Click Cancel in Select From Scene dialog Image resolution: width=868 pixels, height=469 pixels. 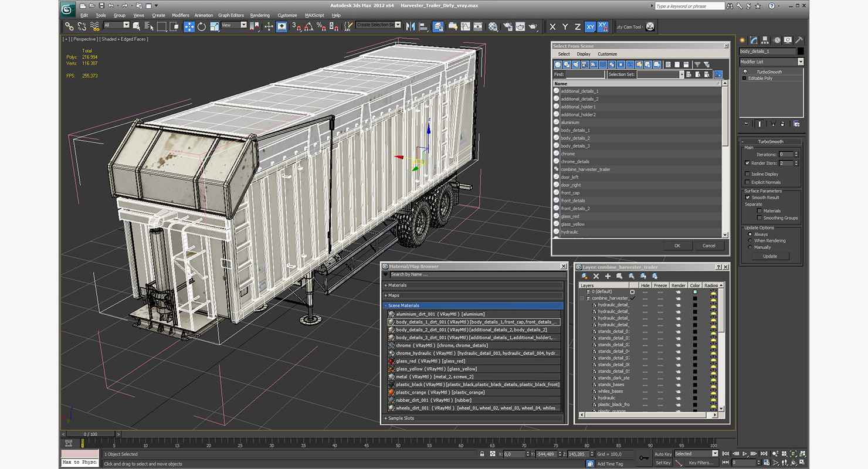click(x=709, y=246)
